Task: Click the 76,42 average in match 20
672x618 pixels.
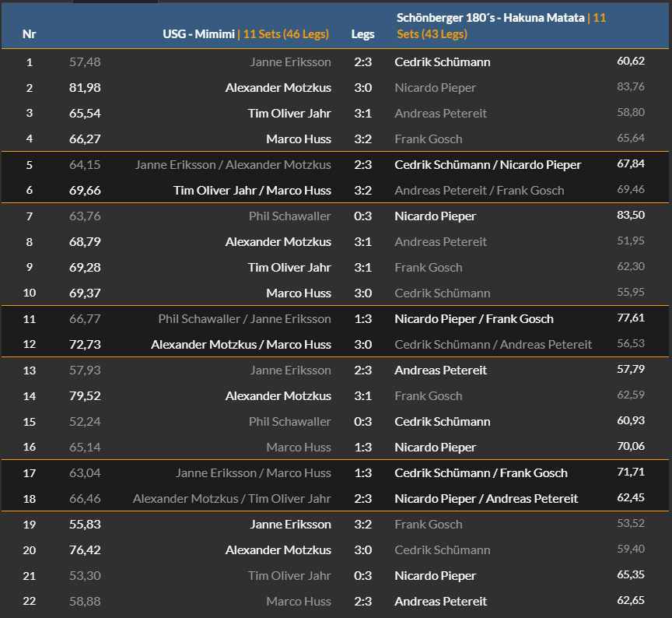Action: [x=85, y=550]
